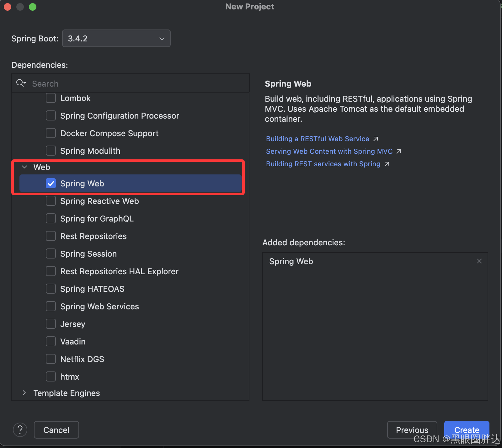Tick Spring Reactive Web checkbox

(51, 201)
